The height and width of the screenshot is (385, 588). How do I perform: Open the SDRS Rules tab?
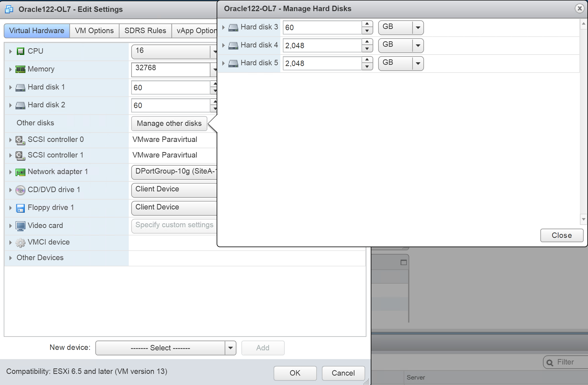coord(145,31)
